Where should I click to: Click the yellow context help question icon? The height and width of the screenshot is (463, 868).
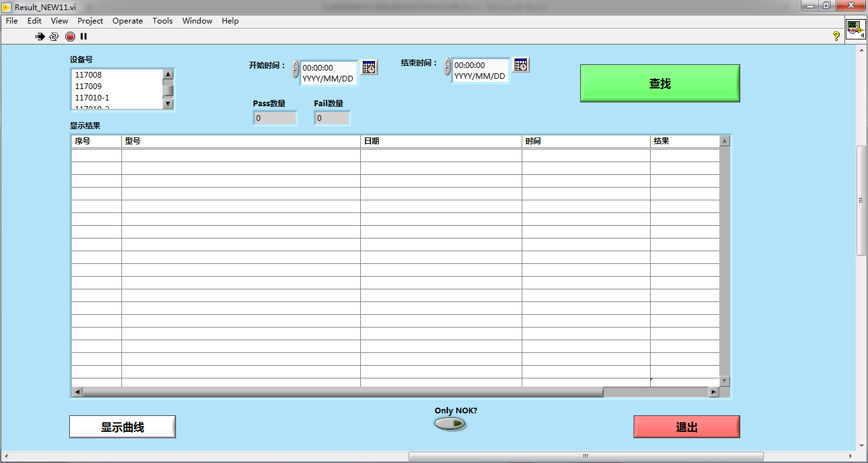[836, 36]
